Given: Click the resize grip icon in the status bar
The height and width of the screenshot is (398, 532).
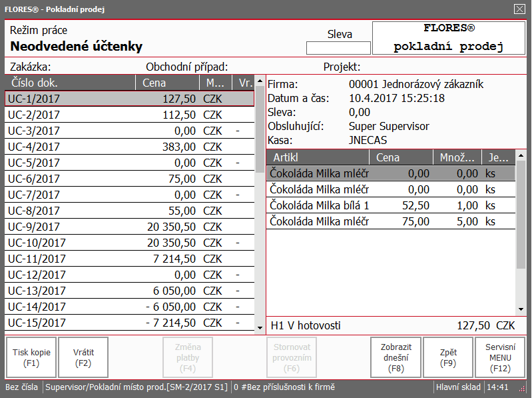Looking at the screenshot, I should (522, 387).
